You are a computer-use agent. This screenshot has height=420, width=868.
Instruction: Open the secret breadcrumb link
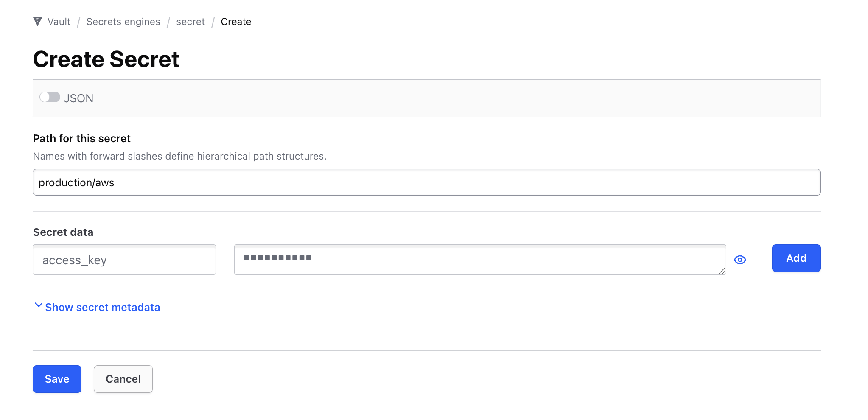(190, 22)
